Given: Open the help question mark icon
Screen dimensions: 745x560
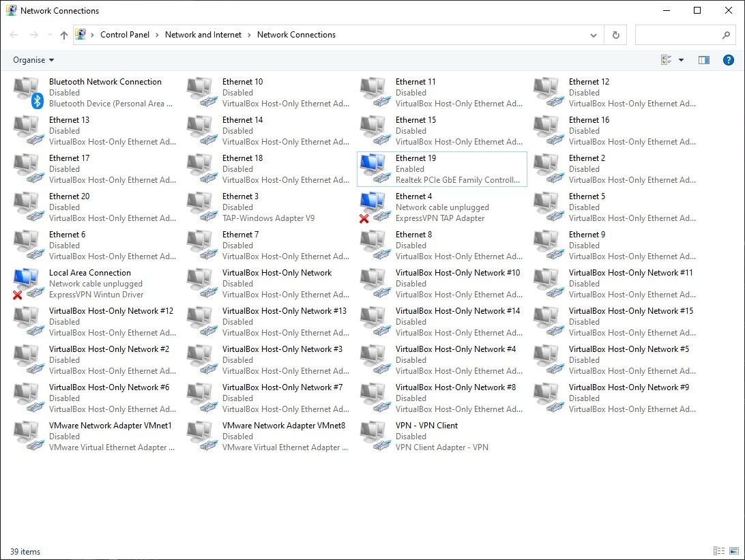Looking at the screenshot, I should point(729,60).
